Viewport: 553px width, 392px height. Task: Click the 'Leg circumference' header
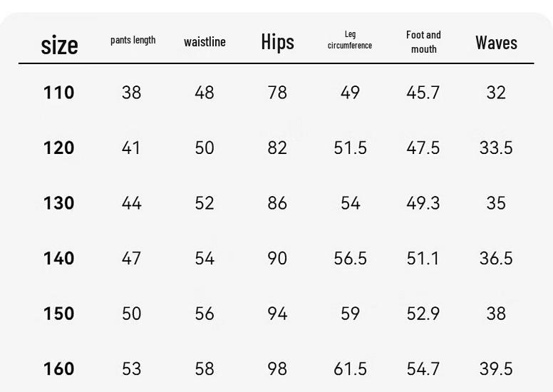click(x=350, y=39)
